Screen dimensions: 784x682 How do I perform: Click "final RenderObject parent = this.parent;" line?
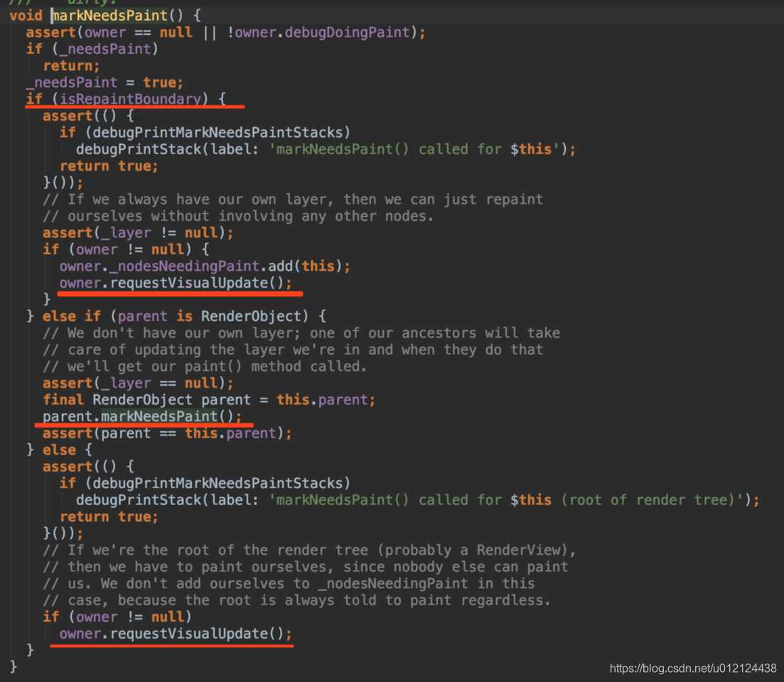pyautogui.click(x=209, y=400)
